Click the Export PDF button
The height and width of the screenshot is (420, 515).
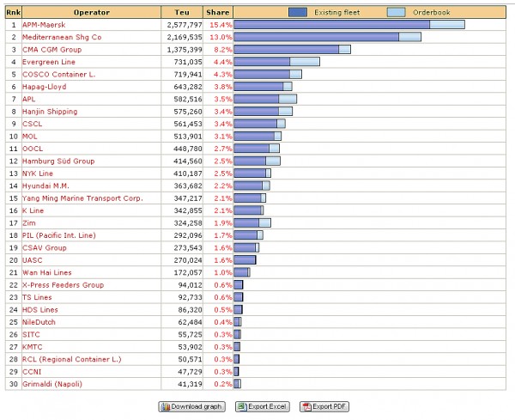click(324, 406)
